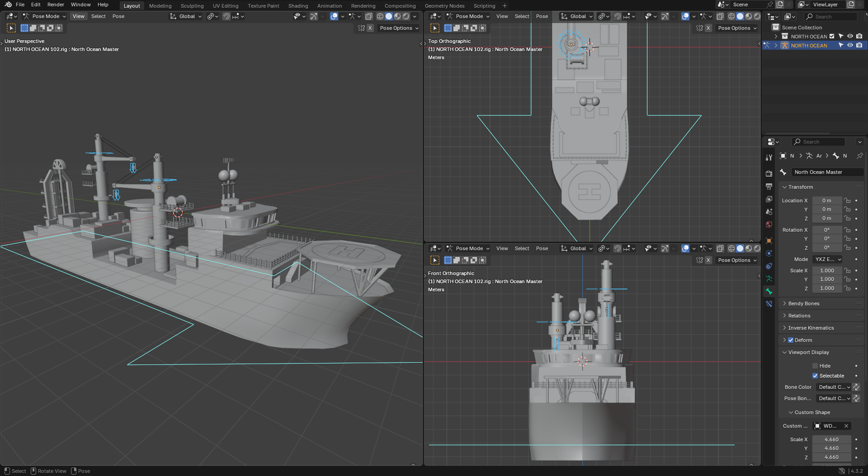
Task: Uncheck the Selectable checkbox
Action: (x=815, y=376)
